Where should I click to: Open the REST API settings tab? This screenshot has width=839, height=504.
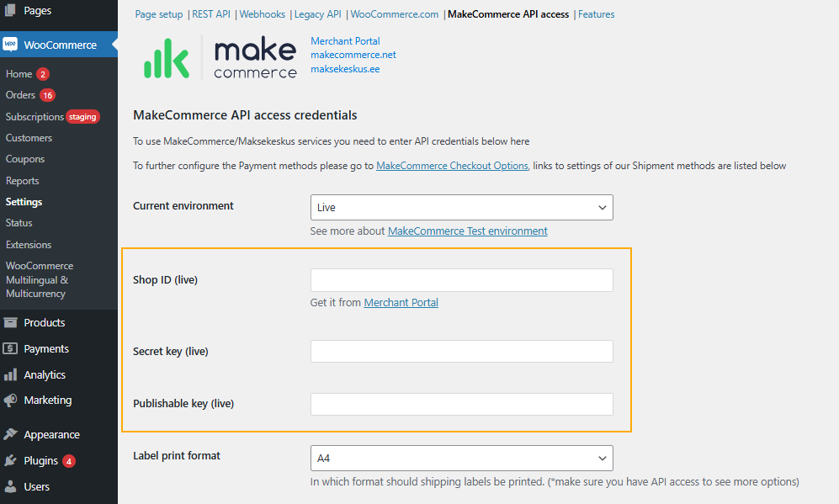pyautogui.click(x=211, y=14)
